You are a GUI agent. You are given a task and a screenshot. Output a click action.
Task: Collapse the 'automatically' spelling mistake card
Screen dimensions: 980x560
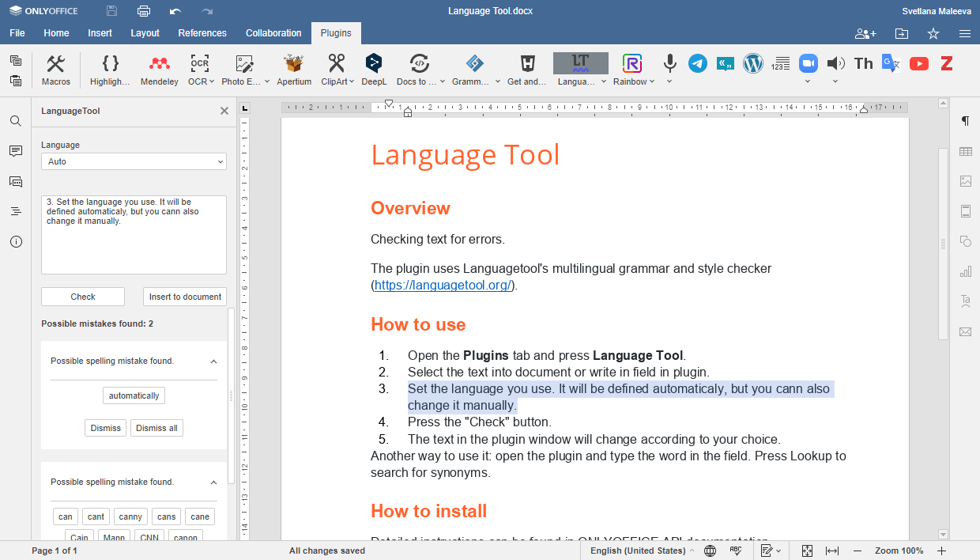click(213, 361)
